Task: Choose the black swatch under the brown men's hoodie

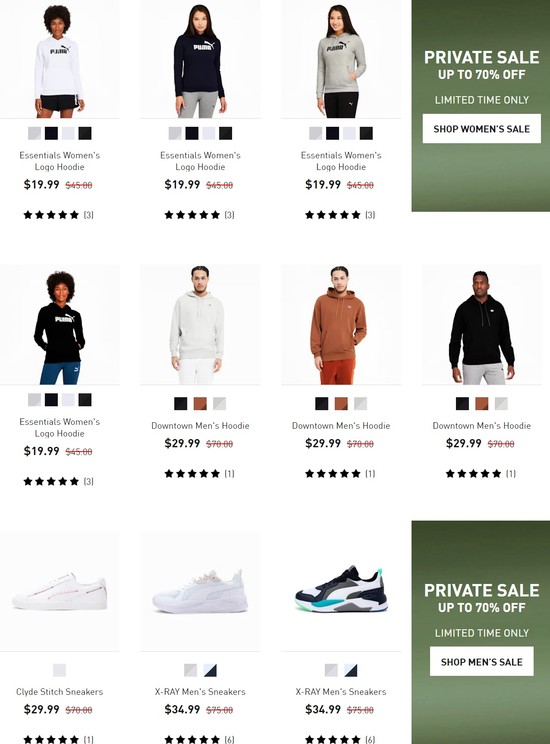Action: pyautogui.click(x=322, y=404)
